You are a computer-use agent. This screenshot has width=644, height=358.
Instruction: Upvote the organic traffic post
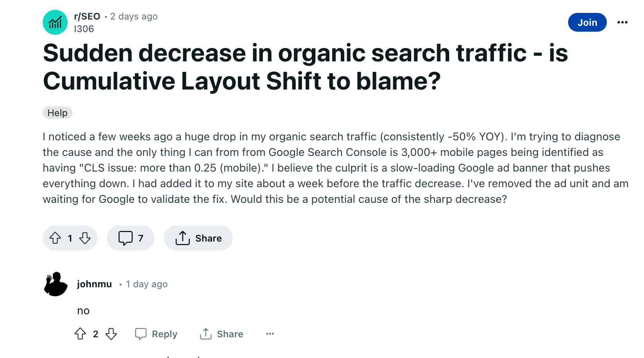pos(55,238)
